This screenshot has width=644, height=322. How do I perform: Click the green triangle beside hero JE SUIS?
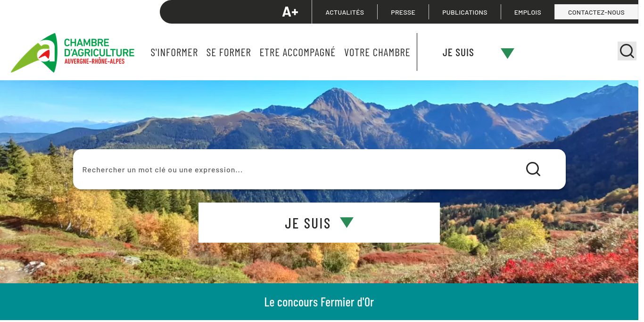tap(347, 222)
